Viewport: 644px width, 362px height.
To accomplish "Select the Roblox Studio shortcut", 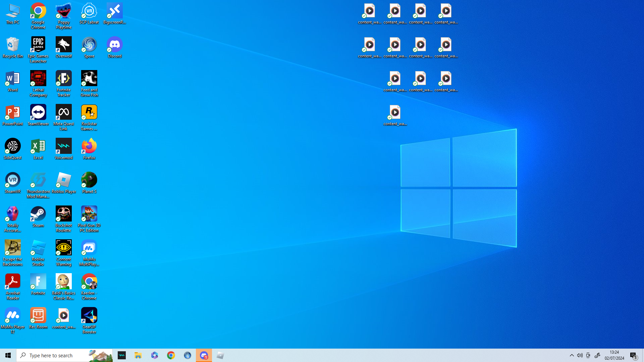I will tap(38, 253).
